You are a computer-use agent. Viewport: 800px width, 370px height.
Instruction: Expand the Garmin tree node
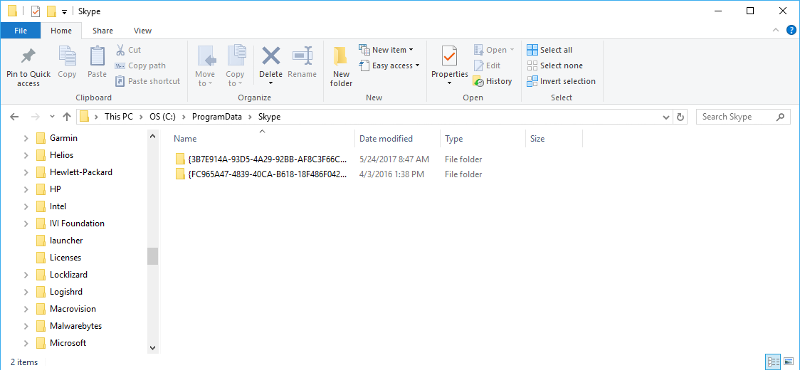(26, 138)
